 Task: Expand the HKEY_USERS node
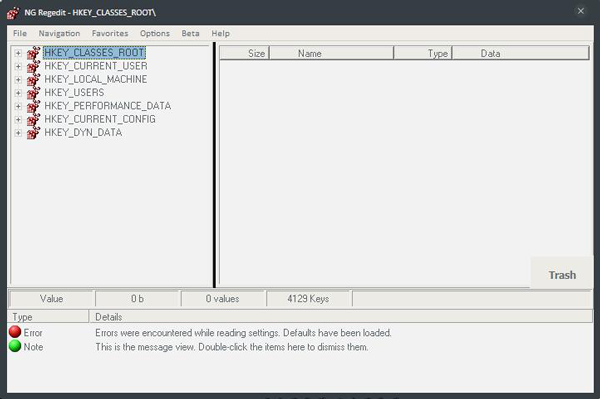[18, 93]
